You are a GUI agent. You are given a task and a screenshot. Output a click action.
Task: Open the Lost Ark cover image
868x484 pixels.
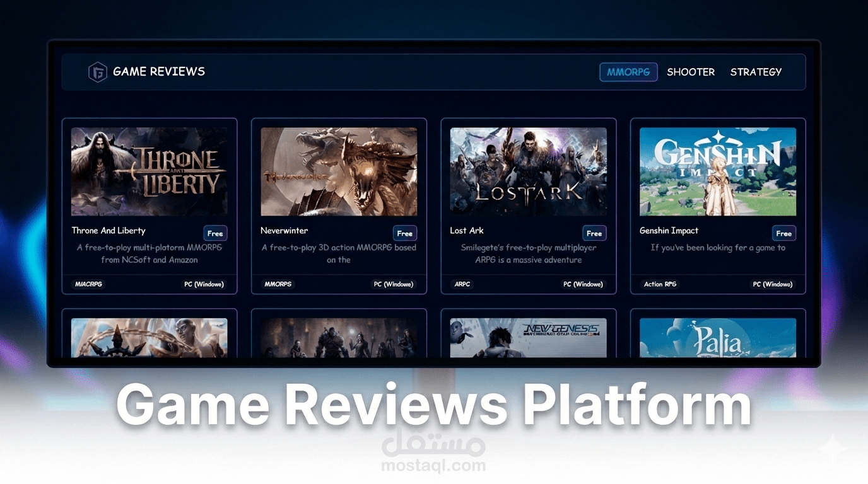pyautogui.click(x=529, y=171)
